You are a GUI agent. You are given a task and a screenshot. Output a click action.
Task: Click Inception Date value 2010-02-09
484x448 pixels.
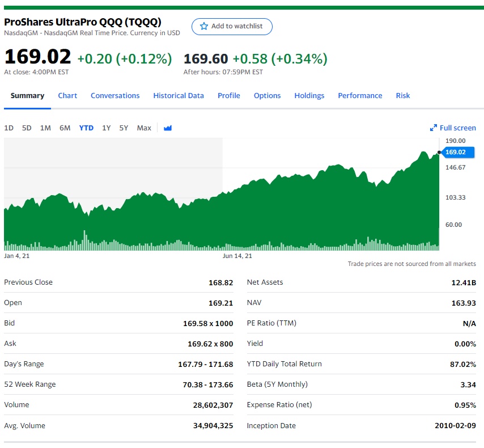(x=455, y=426)
